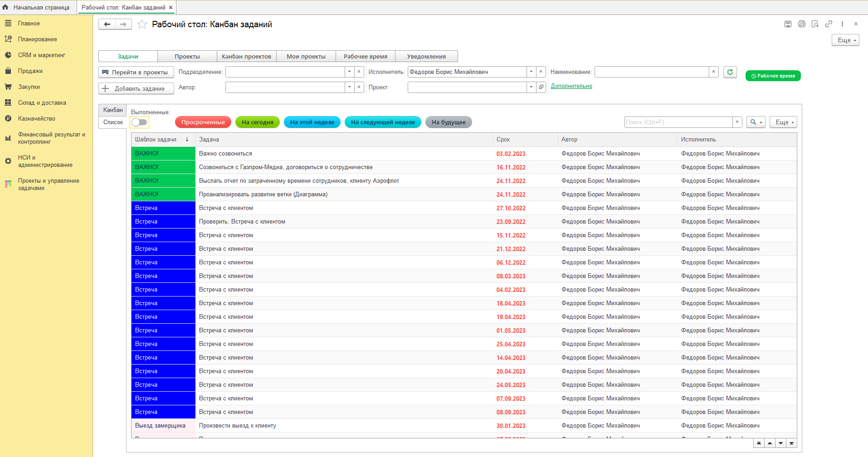This screenshot has height=457, width=868.
Task: Open the Проект selection form button
Action: tap(541, 87)
